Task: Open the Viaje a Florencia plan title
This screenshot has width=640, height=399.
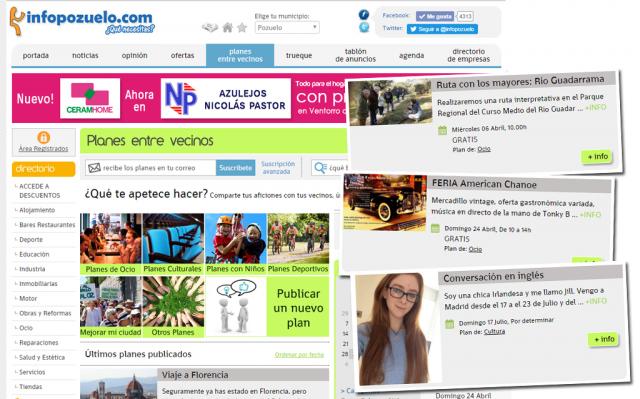Action: [195, 375]
